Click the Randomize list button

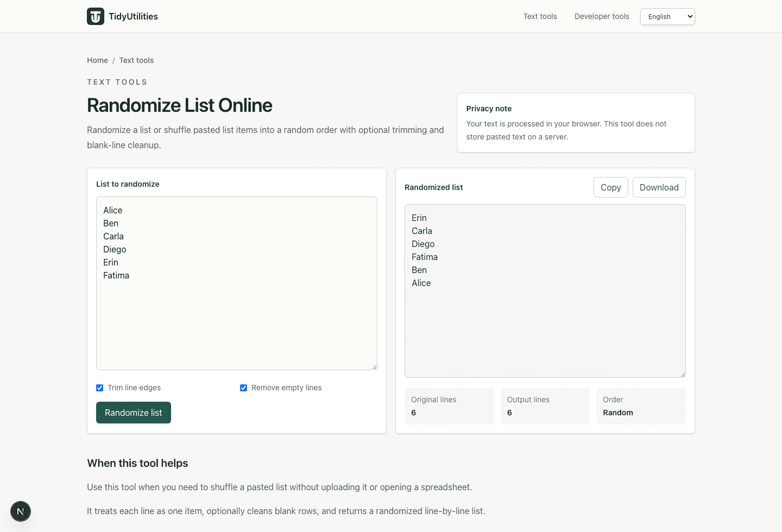point(134,413)
